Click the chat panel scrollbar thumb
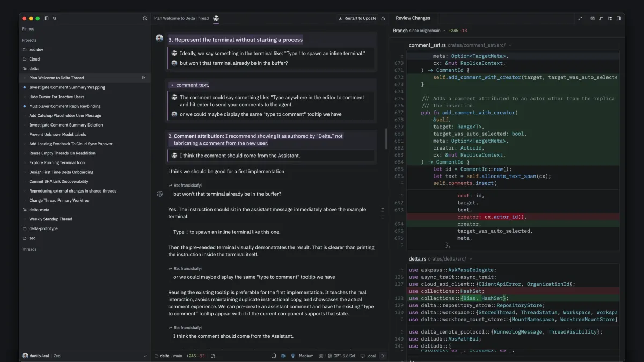This screenshot has width=644, height=362. 386,139
